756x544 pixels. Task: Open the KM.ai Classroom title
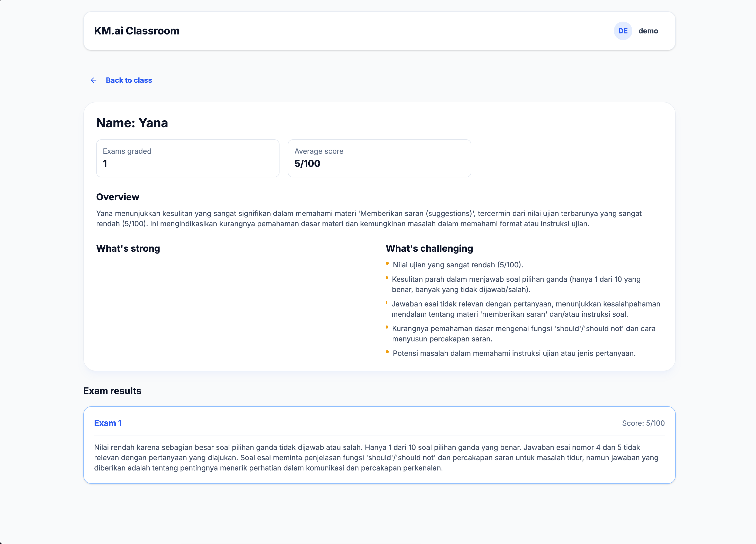[137, 31]
